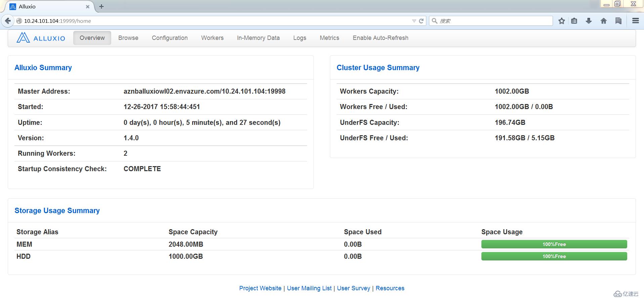The height and width of the screenshot is (298, 644).
Task: Click the Cluster Usage Summary heading
Action: pos(378,67)
